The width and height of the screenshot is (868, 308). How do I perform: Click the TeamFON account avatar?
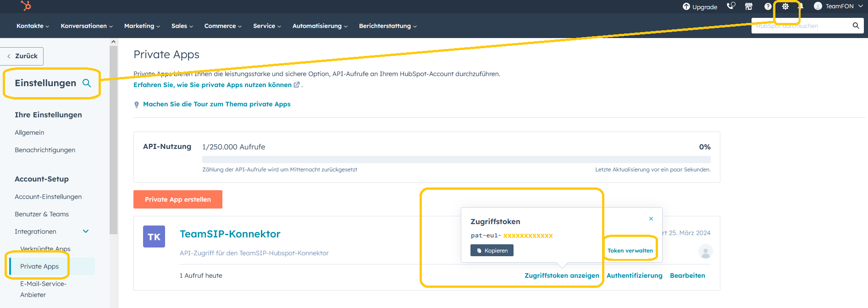pos(818,6)
